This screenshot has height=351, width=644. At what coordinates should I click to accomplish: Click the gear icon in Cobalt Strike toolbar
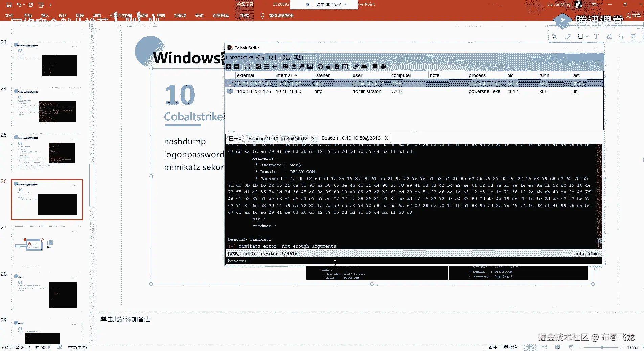[x=320, y=67]
